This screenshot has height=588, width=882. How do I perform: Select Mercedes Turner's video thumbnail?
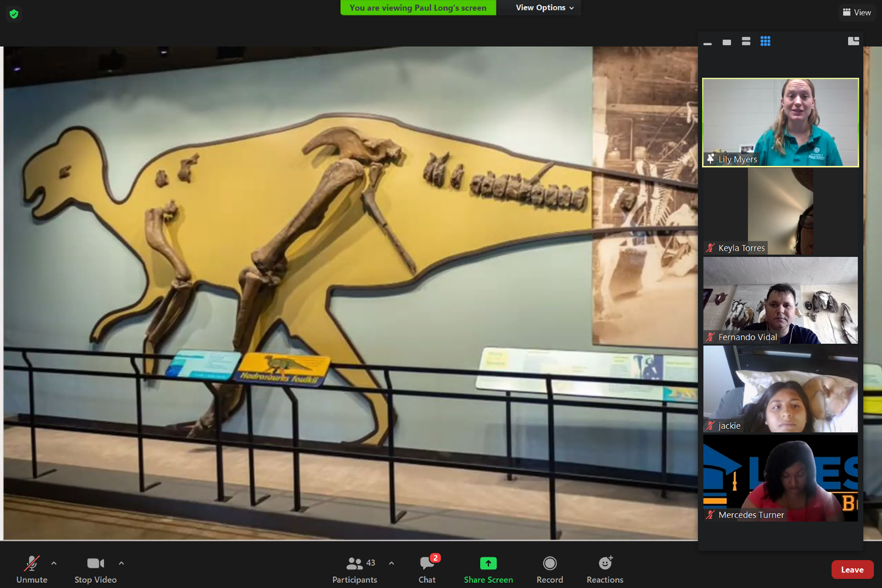(781, 478)
